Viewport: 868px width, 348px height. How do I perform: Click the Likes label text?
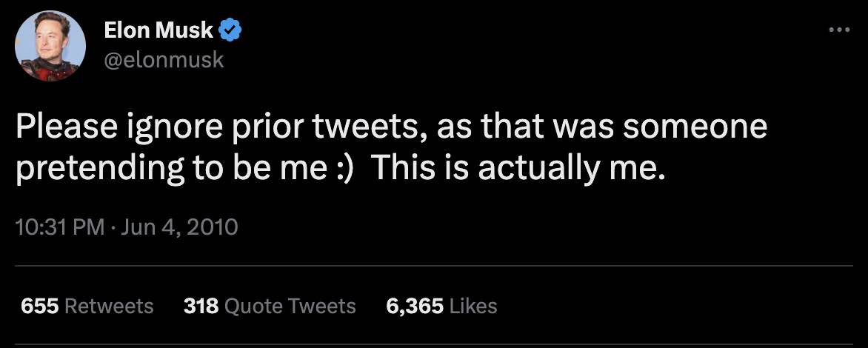coord(473,306)
